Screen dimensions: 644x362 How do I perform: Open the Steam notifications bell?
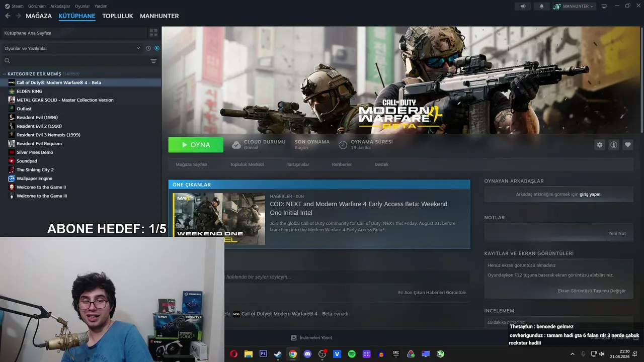[x=541, y=6]
